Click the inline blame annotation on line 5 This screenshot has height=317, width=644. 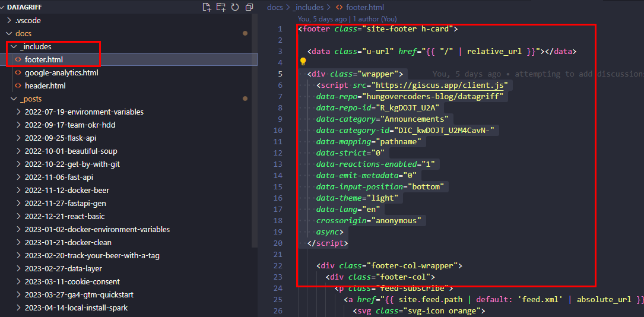538,74
